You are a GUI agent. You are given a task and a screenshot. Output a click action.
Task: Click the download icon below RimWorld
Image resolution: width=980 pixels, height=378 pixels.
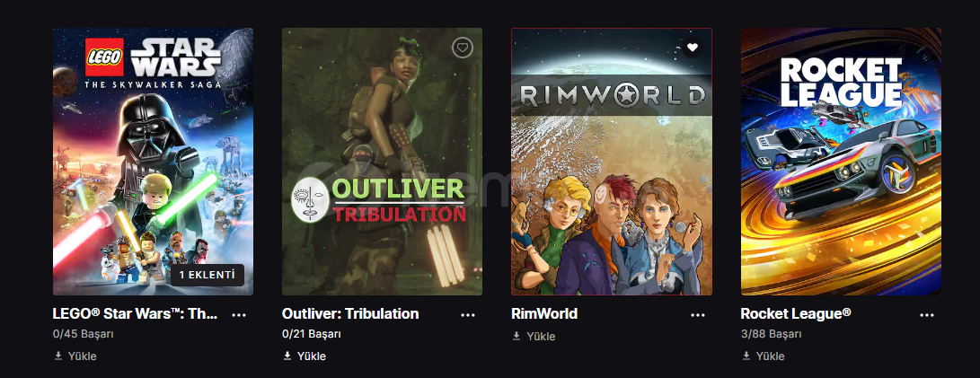[x=516, y=336]
